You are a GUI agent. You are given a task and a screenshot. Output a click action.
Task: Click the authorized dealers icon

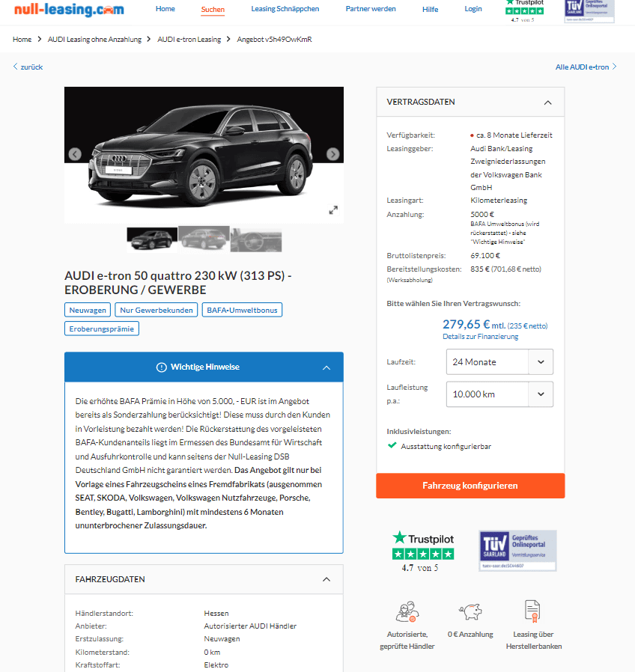(x=407, y=611)
